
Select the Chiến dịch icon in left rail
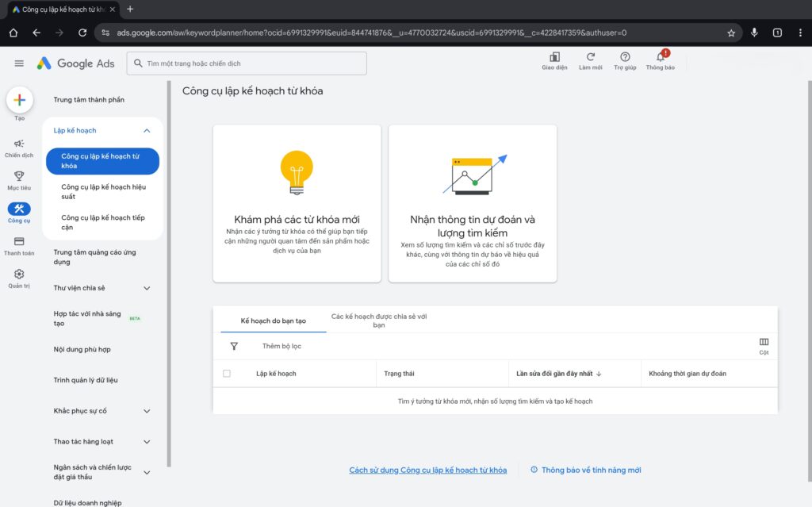[19, 145]
